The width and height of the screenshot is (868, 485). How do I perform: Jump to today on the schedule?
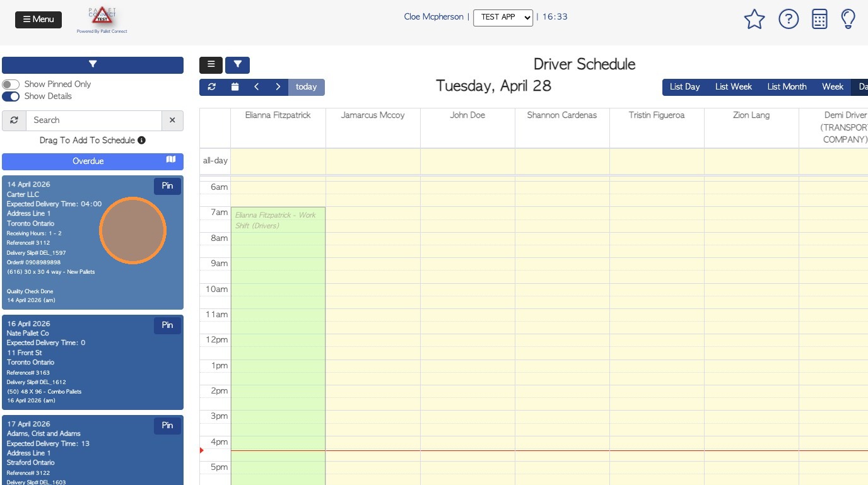tap(306, 87)
